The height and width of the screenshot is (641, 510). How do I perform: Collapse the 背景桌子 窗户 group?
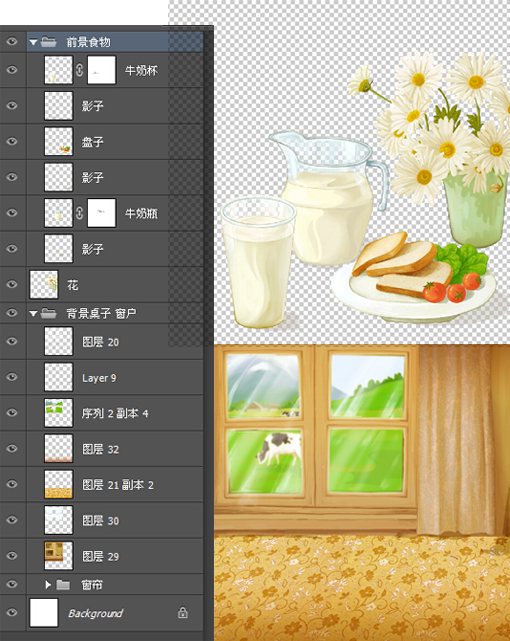[x=33, y=314]
